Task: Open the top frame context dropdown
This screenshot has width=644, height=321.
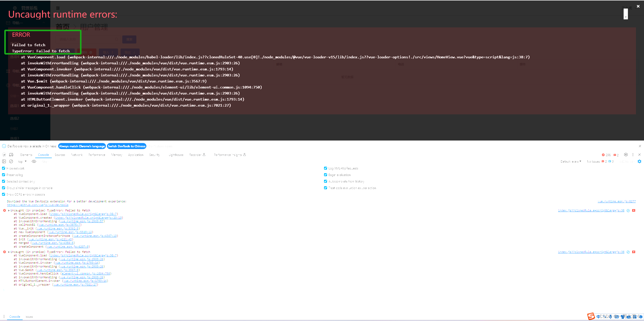Action: [22, 161]
